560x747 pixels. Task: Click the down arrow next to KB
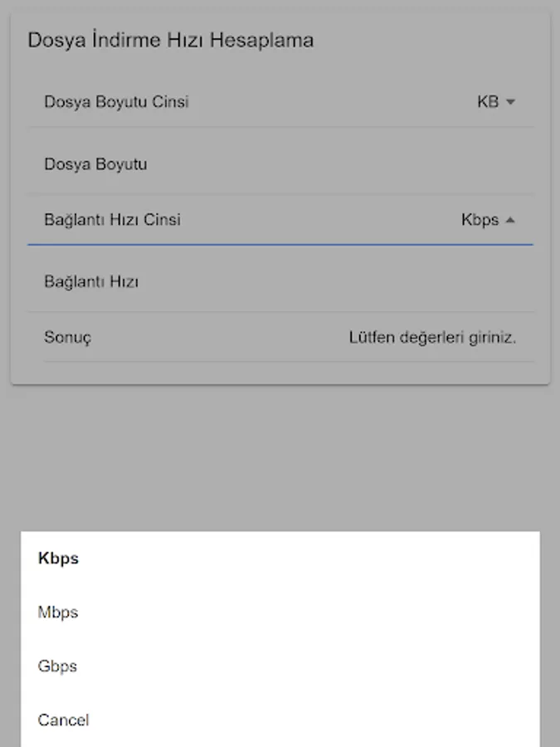point(510,101)
